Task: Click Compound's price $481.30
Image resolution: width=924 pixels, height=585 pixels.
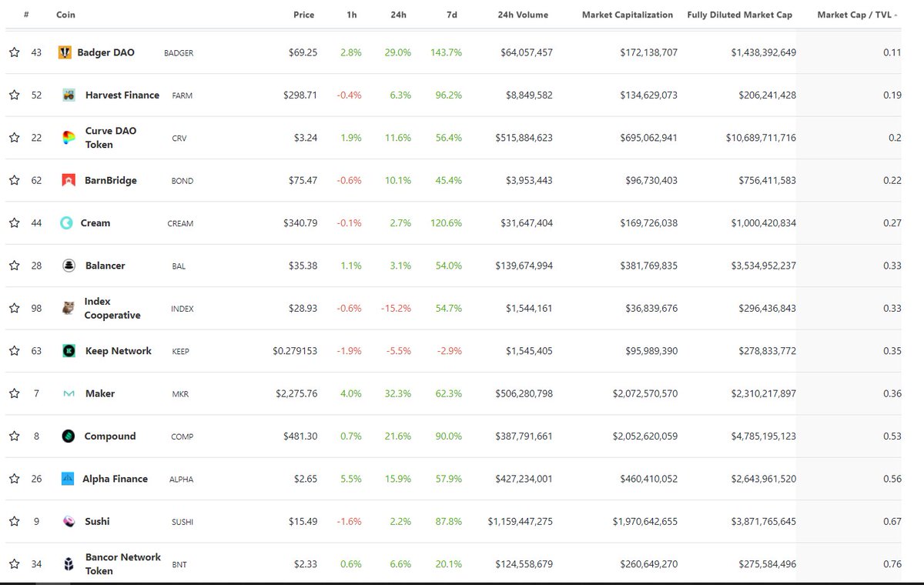Action: click(x=300, y=436)
